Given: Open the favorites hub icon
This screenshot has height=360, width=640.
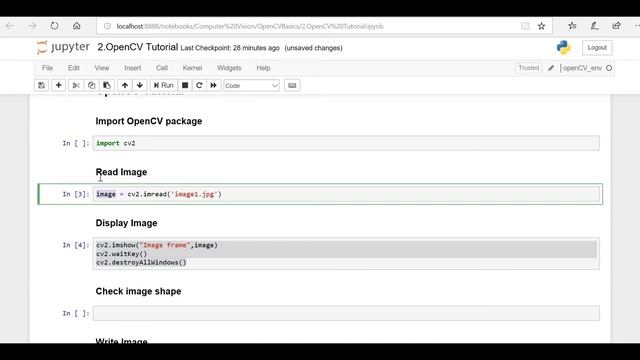Looking at the screenshot, I should tap(572, 26).
